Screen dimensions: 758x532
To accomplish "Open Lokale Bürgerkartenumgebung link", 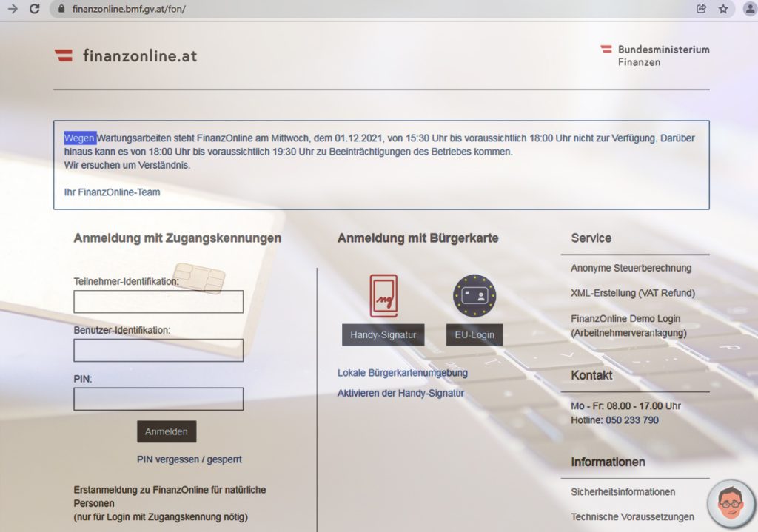I will (x=402, y=373).
